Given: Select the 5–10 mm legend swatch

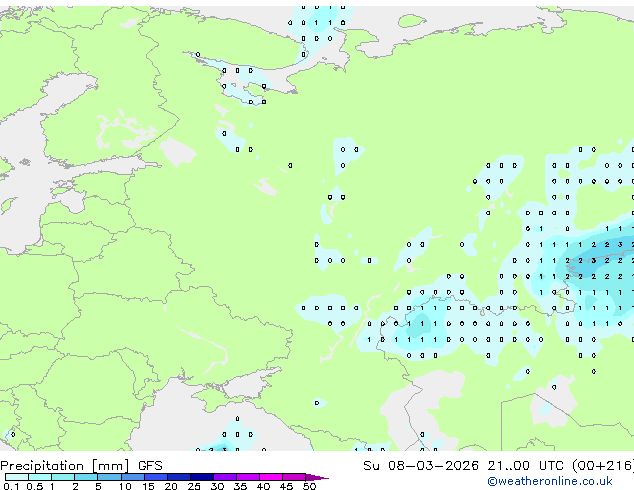Looking at the screenshot, I should pyautogui.click(x=109, y=477).
